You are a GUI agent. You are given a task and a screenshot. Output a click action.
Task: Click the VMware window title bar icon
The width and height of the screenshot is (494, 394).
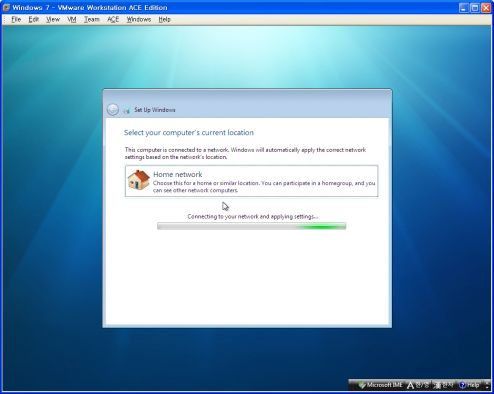[x=6, y=7]
